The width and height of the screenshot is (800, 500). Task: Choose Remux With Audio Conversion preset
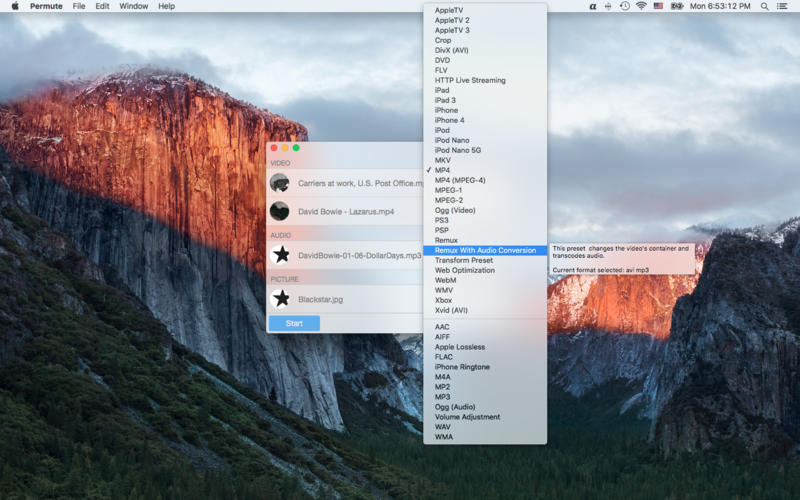pos(485,250)
